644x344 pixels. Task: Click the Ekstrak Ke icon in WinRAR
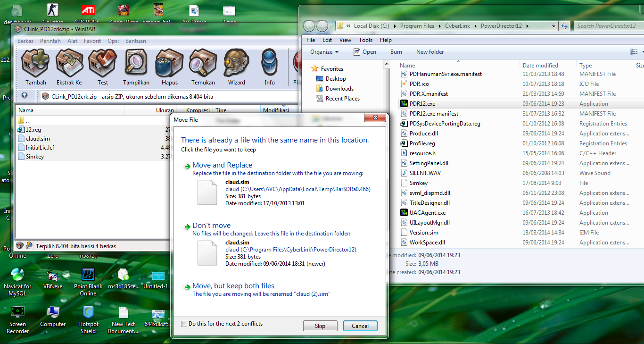(69, 67)
